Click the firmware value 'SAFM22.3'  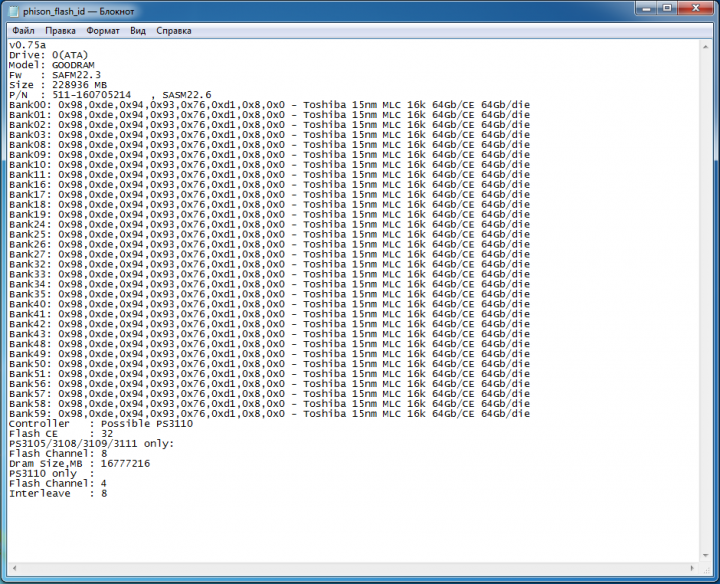(76, 75)
